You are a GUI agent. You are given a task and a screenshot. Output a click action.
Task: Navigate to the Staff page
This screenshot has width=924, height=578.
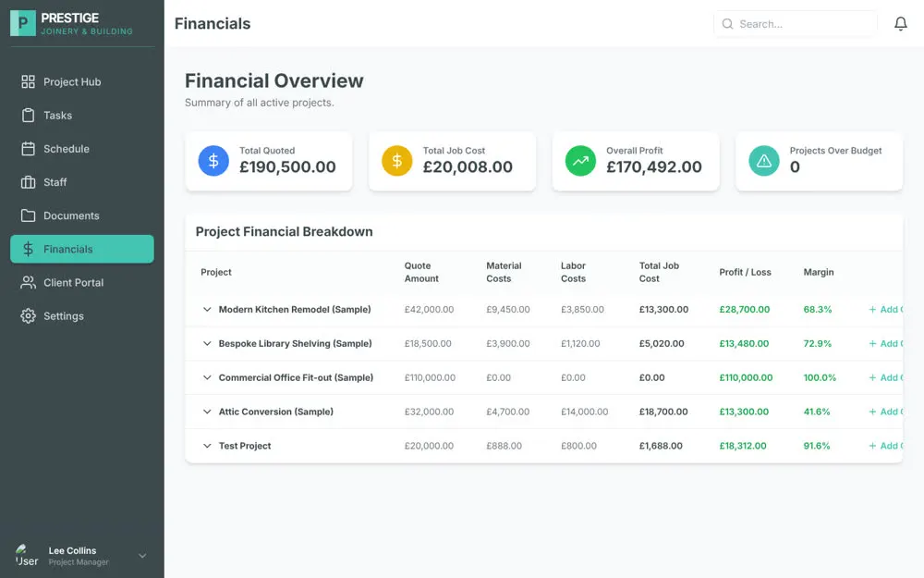[x=82, y=182]
